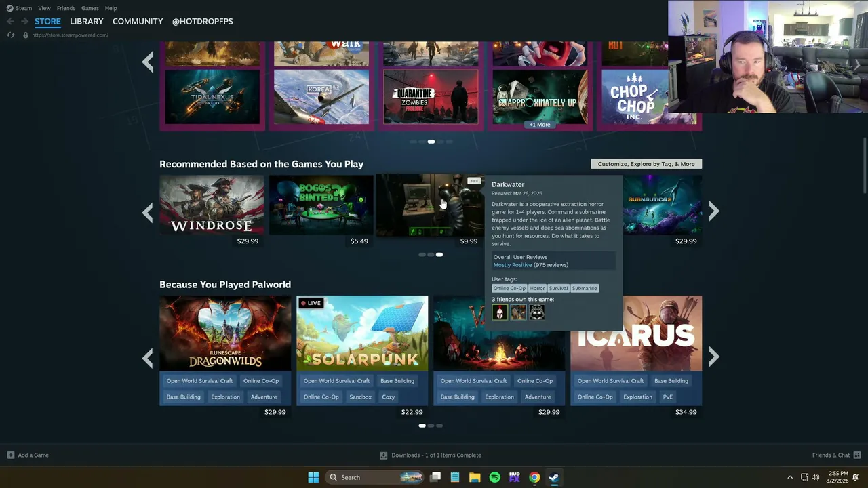Open the Games menu
This screenshot has height=488, width=868.
tap(90, 8)
